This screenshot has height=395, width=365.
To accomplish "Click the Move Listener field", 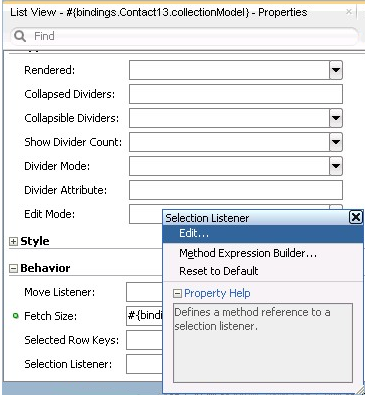I will click(x=145, y=292).
